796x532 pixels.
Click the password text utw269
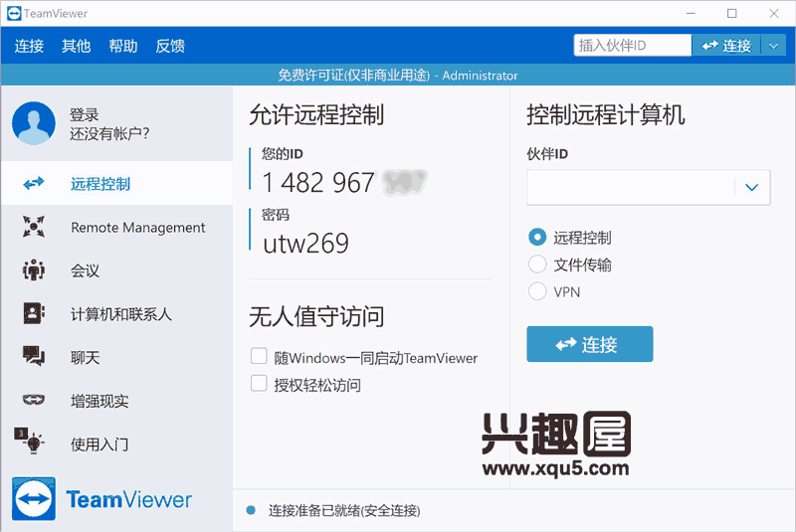(305, 244)
